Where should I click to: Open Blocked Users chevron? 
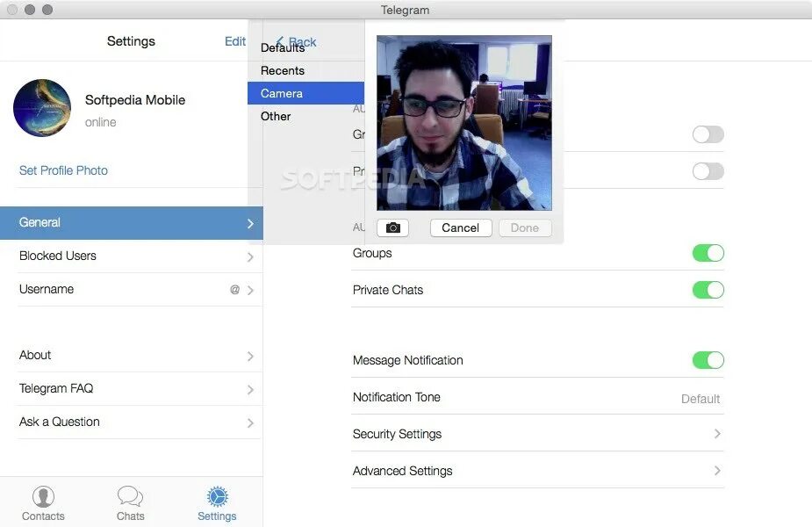click(250, 257)
